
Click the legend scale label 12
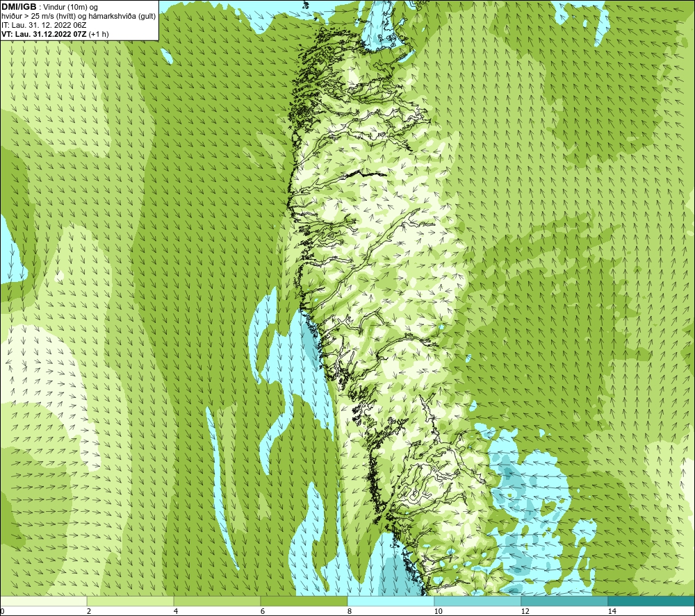[x=525, y=612]
